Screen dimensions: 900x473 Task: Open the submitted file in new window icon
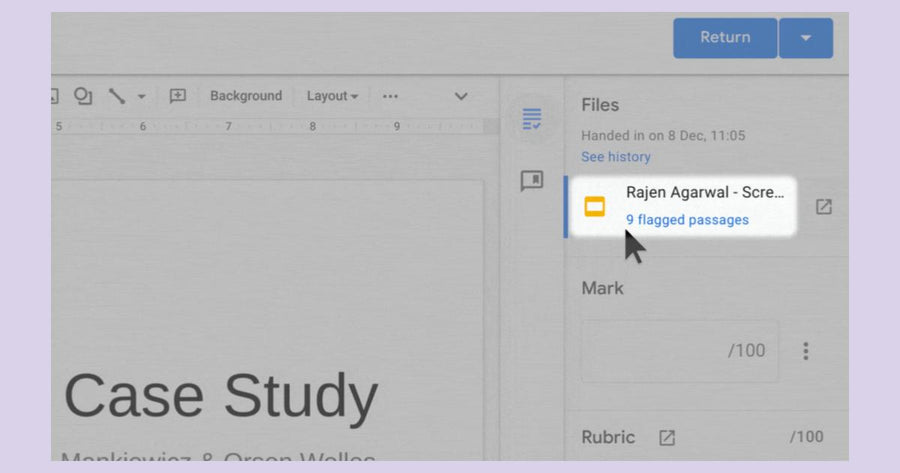[x=824, y=207]
